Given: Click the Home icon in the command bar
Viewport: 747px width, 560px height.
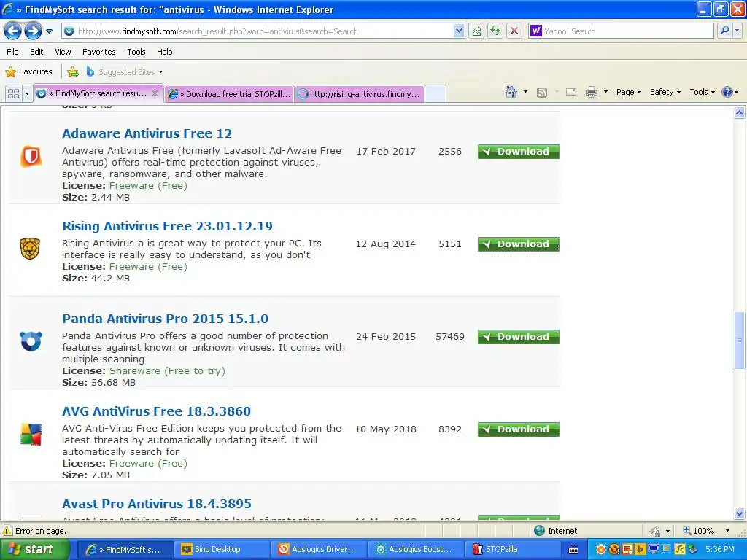Looking at the screenshot, I should coord(511,92).
